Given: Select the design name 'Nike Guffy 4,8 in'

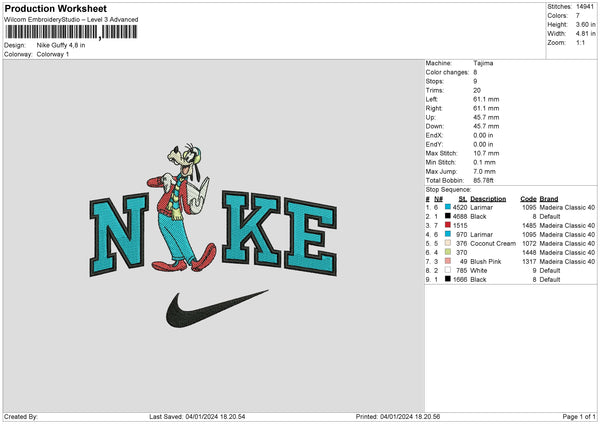Looking at the screenshot, I should [x=61, y=45].
